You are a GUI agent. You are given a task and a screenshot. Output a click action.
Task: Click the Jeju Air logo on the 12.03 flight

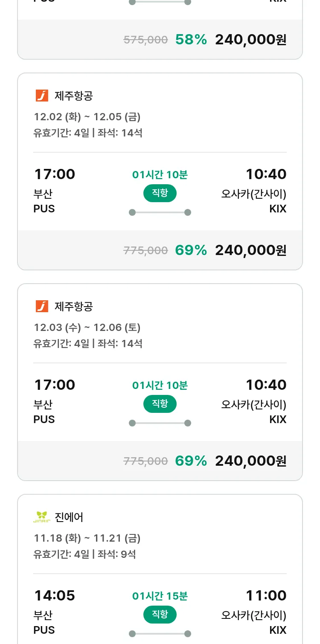(x=42, y=306)
